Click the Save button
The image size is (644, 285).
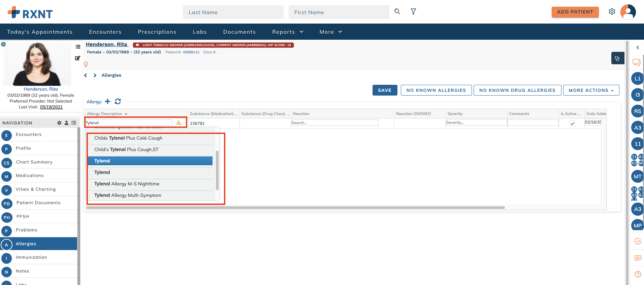pyautogui.click(x=385, y=90)
